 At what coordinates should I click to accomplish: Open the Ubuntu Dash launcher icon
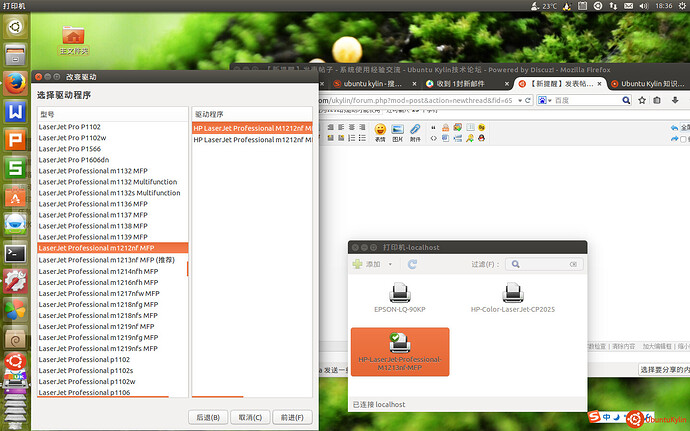pos(15,26)
